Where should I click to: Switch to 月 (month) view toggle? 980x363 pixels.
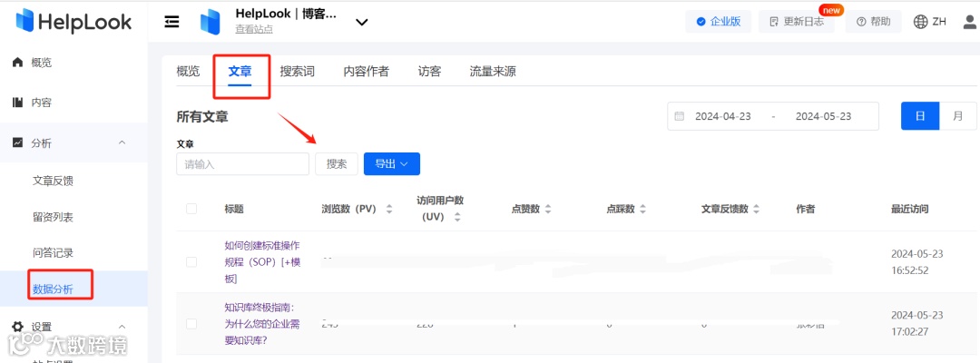[x=958, y=116]
